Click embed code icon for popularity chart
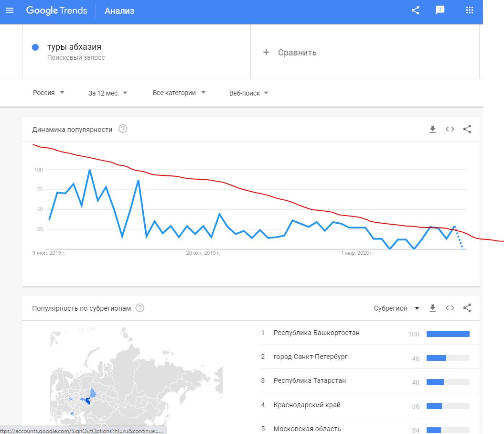This screenshot has width=504, height=434. (450, 129)
